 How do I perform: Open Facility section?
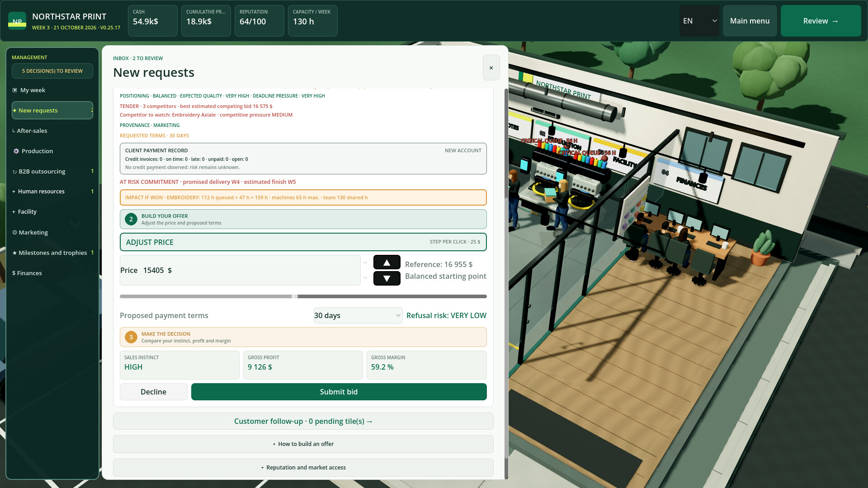point(52,211)
